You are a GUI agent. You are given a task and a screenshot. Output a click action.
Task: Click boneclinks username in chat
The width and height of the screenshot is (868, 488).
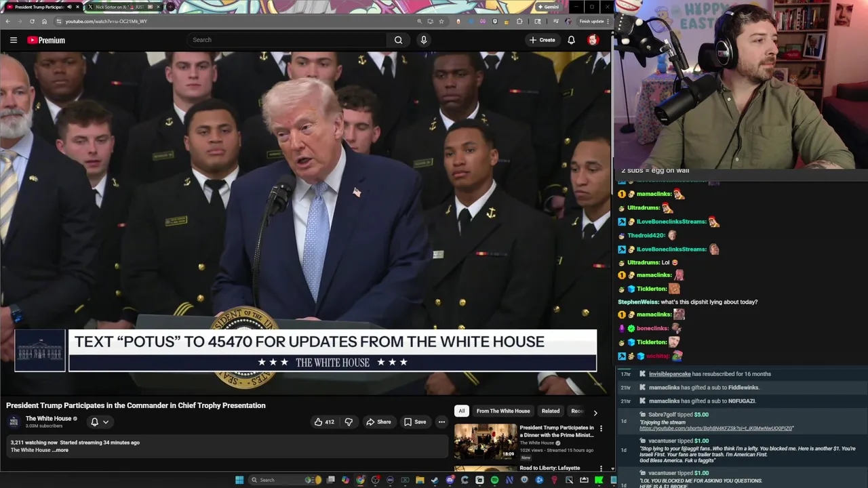click(x=652, y=328)
